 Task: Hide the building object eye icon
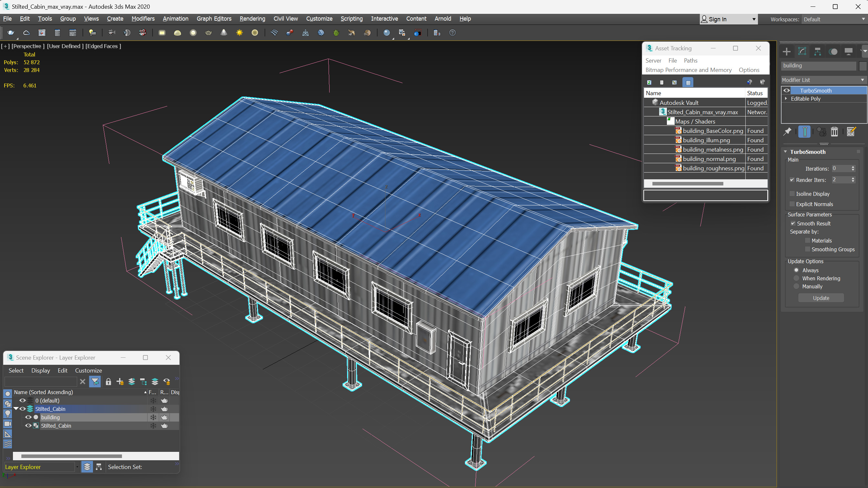click(x=28, y=417)
